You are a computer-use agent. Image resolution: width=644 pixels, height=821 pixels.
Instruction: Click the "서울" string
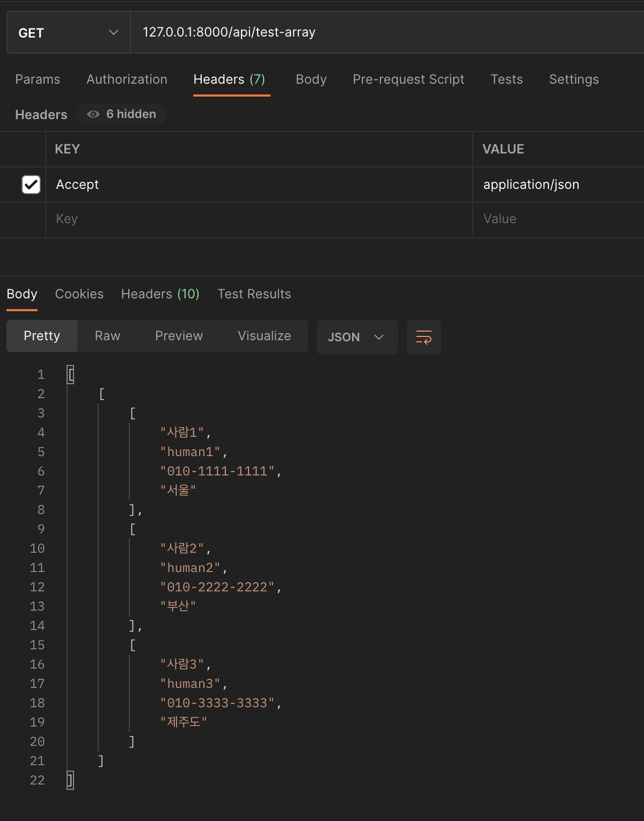(x=178, y=490)
